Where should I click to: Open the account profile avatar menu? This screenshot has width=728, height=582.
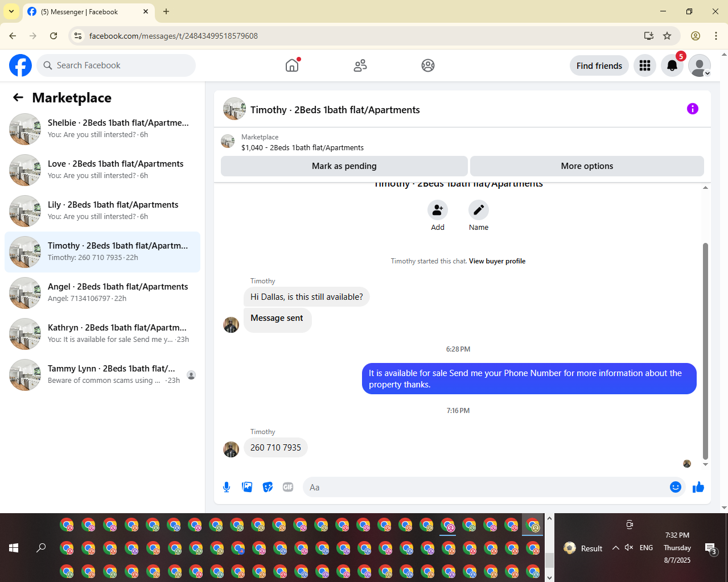click(x=700, y=66)
